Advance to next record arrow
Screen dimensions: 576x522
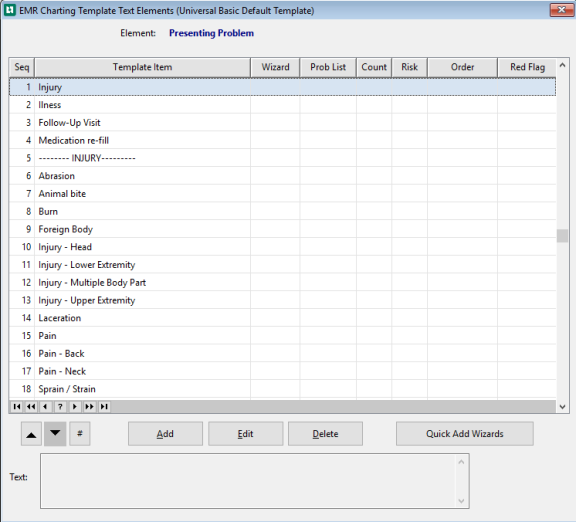[75, 406]
